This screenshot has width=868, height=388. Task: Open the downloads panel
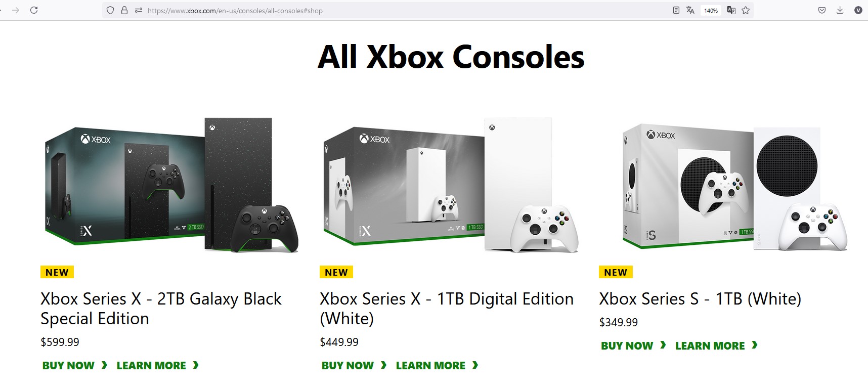click(x=840, y=10)
